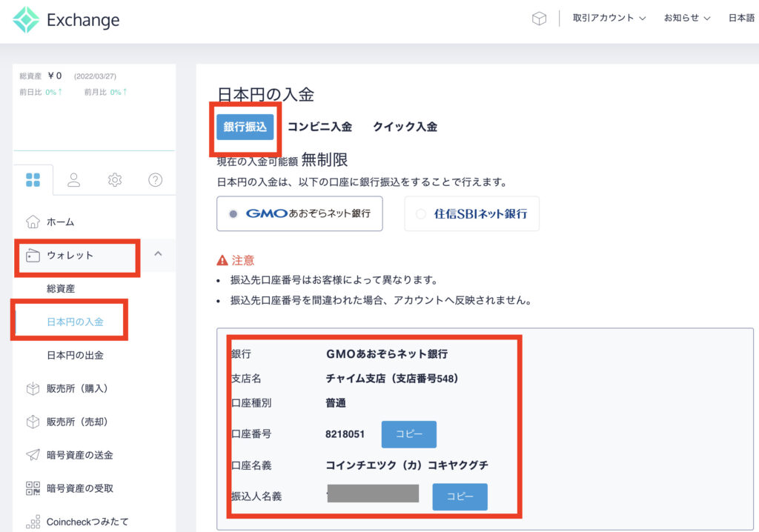759x532 pixels.
Task: Click the paper plane send icon
Action: [33, 454]
